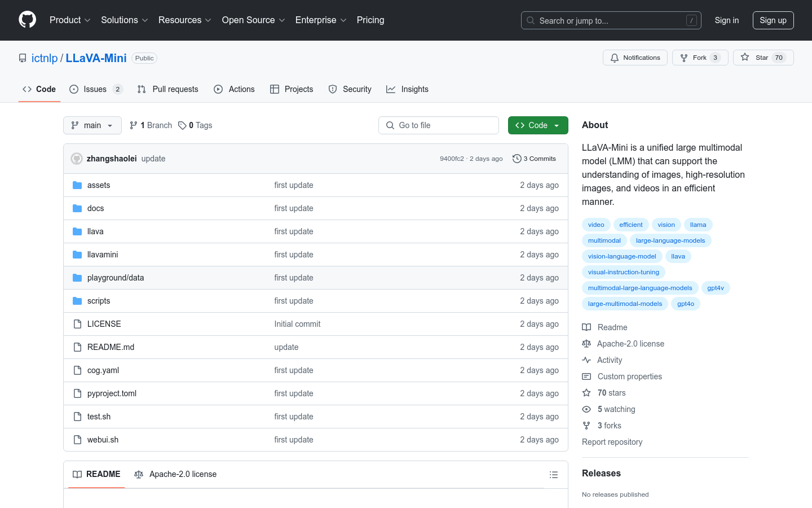Click the book icon beside Readme
812x508 pixels.
click(x=586, y=327)
